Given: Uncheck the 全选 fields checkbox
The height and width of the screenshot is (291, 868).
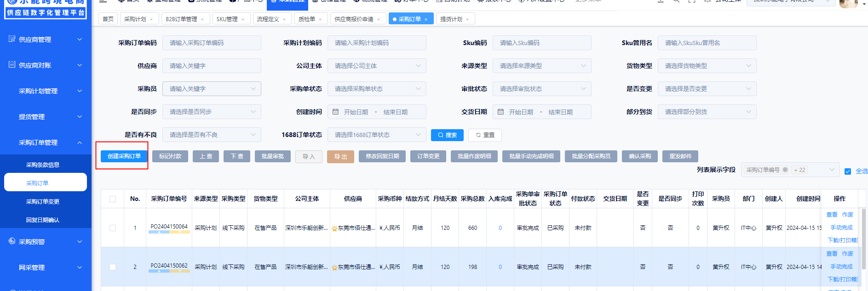Looking at the screenshot, I should coord(848,171).
